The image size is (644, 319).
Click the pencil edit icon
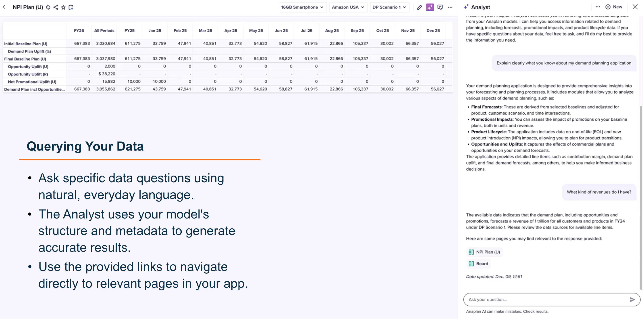(419, 7)
